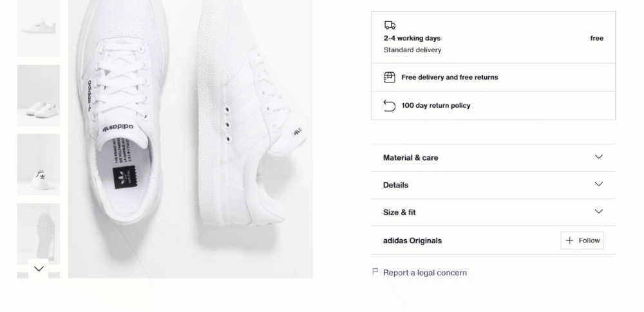Click the Material & care chevron arrow
The width and height of the screenshot is (644, 312).
(x=598, y=157)
